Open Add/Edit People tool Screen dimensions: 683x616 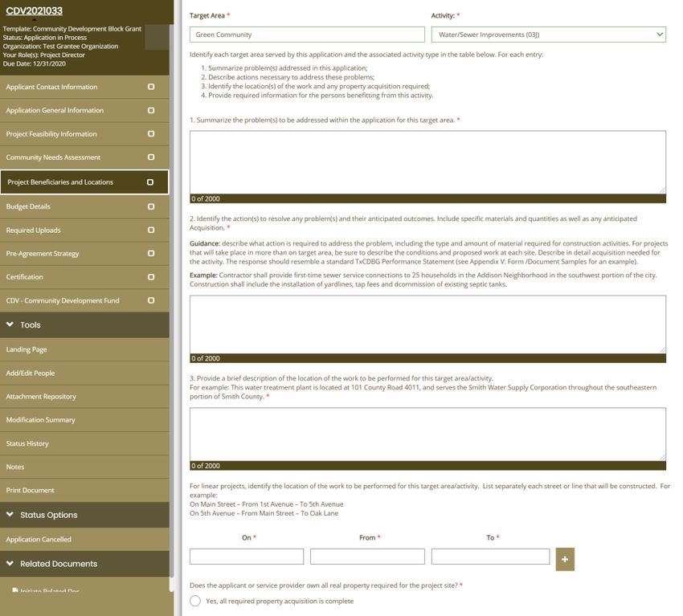coord(30,373)
